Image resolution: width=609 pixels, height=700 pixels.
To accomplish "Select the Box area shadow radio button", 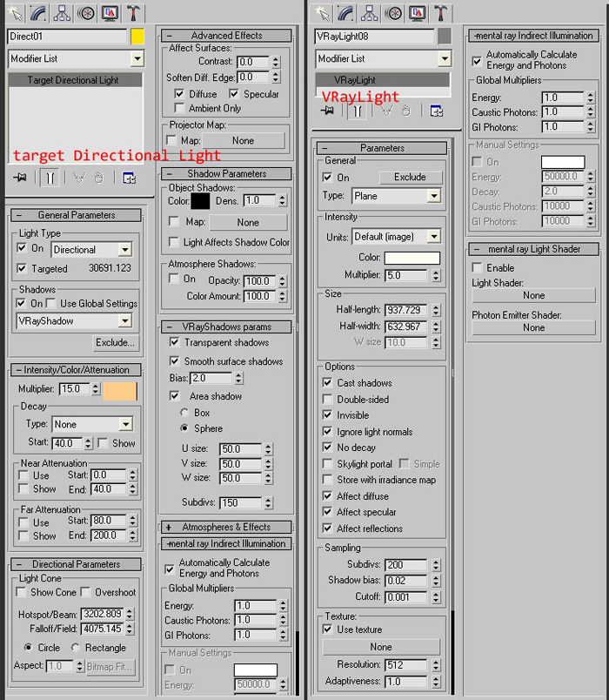I will pos(184,412).
